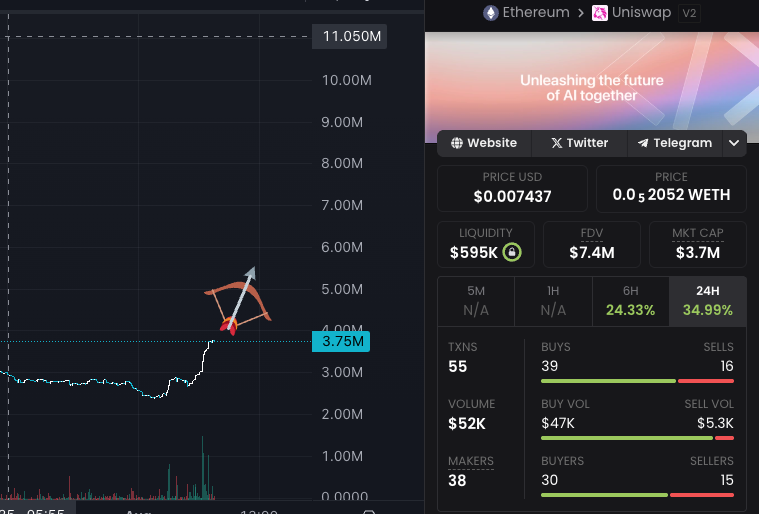Click the VOLUME $52K value

click(467, 423)
